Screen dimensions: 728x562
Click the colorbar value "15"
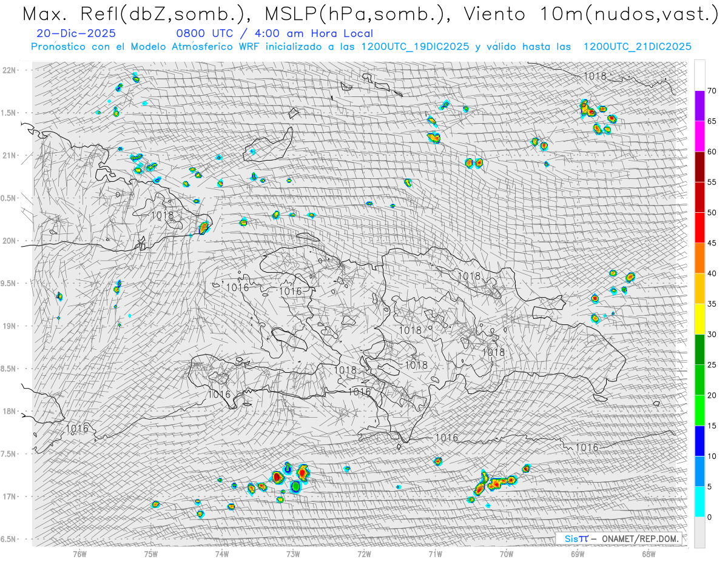tap(712, 426)
